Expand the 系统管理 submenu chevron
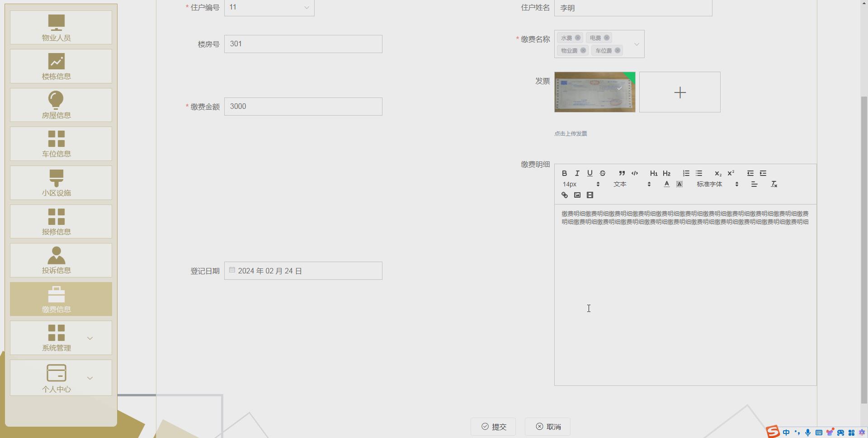This screenshot has width=868, height=438. [90, 338]
